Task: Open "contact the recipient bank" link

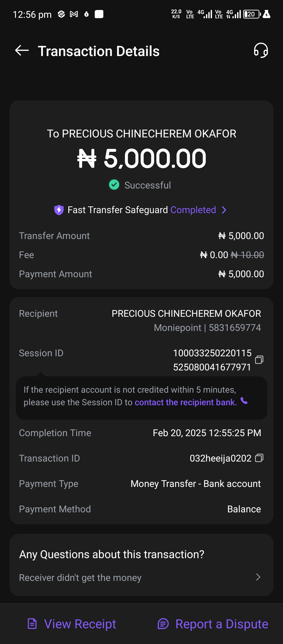Action: [186, 402]
